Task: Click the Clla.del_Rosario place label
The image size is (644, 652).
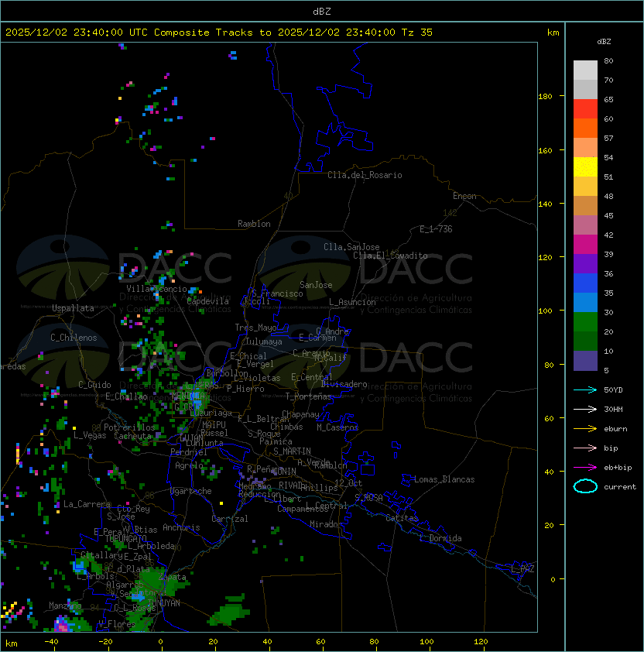Action: pos(365,175)
